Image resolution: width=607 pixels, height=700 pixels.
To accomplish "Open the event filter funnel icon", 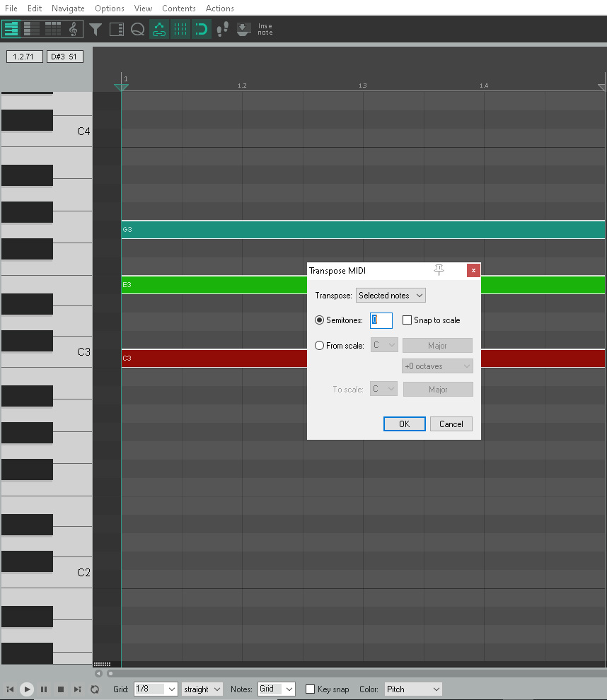I will click(96, 29).
